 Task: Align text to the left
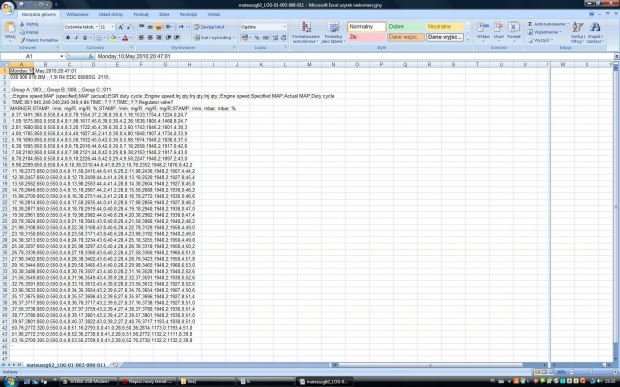pyautogui.click(x=141, y=38)
